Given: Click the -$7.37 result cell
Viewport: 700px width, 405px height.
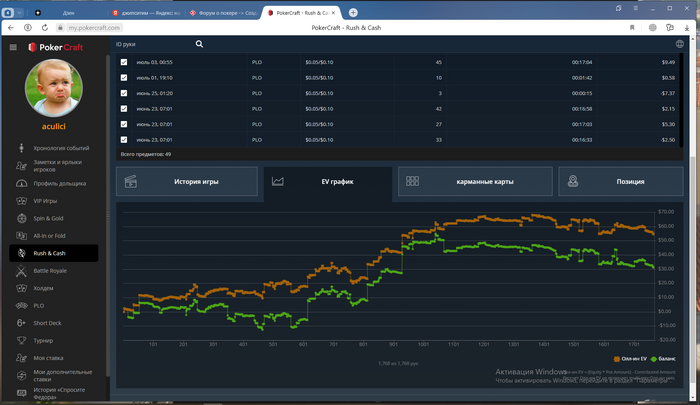Looking at the screenshot, I should 667,93.
